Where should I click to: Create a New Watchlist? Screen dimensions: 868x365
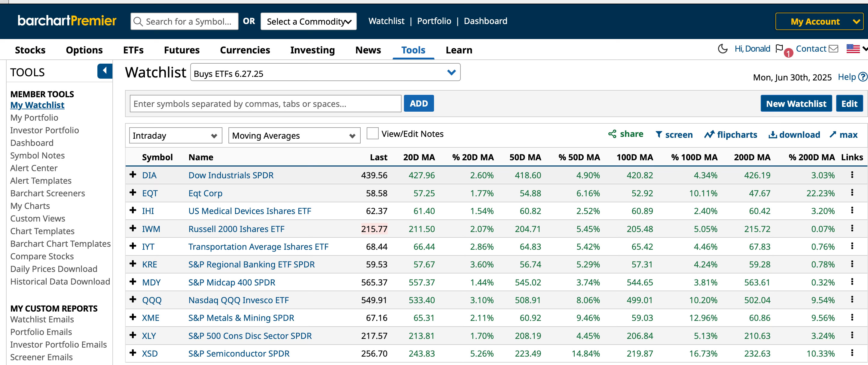click(796, 104)
